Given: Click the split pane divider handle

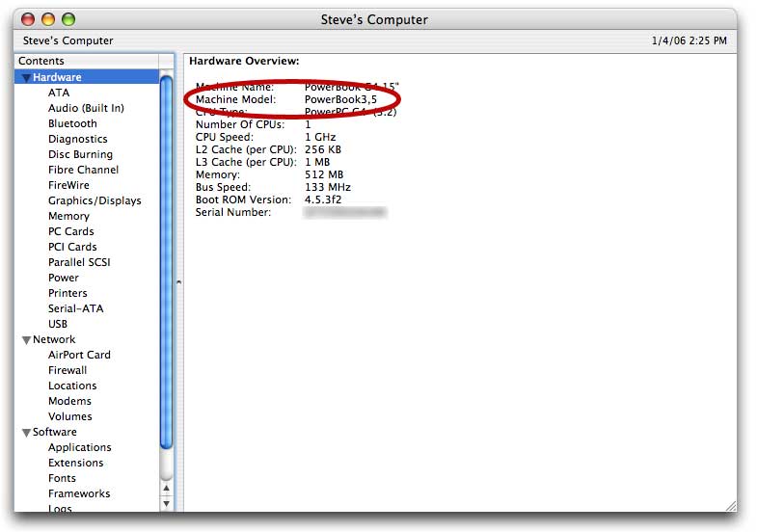Looking at the screenshot, I should point(178,282).
